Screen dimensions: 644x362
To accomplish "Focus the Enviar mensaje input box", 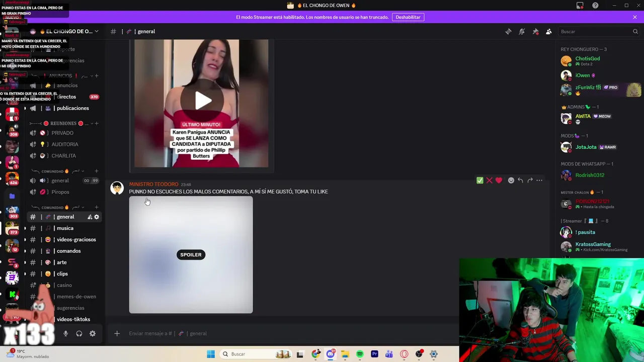I will 282,333.
